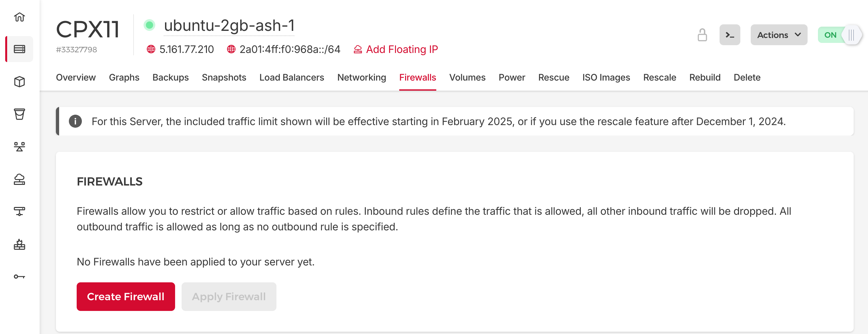868x334 pixels.
Task: Open the Servers sidebar icon
Action: click(x=19, y=49)
